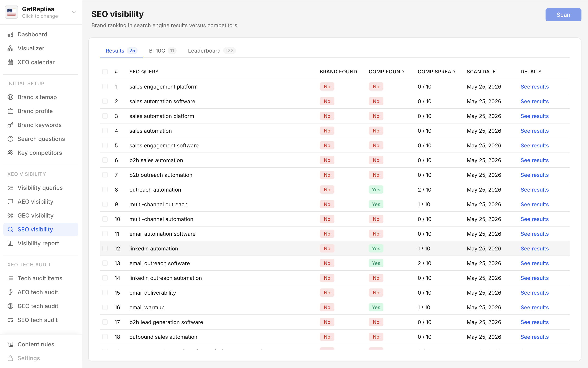Open Visibility queries in sidebar
Screen dimensions: 588x368
coord(41,188)
